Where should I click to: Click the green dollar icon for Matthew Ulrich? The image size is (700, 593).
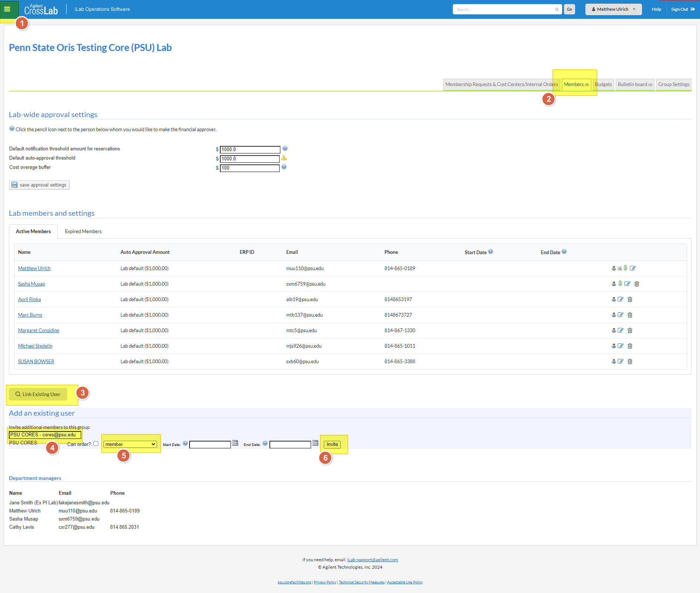coord(625,268)
